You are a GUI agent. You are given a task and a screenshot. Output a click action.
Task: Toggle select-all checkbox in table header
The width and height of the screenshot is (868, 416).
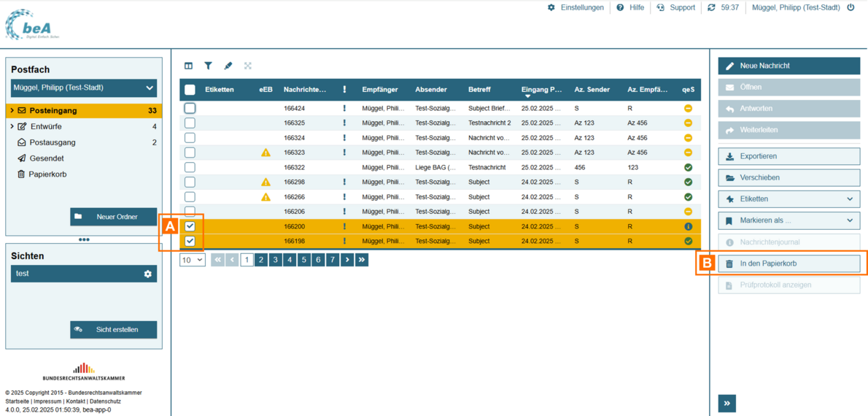[190, 89]
